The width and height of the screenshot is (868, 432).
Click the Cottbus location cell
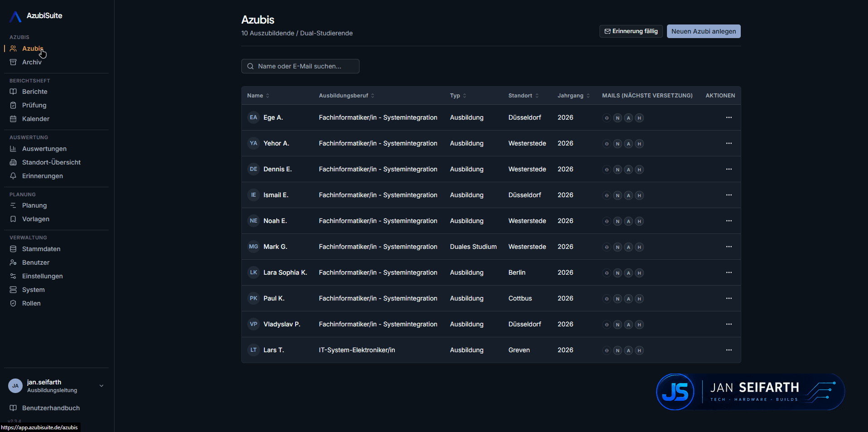520,298
